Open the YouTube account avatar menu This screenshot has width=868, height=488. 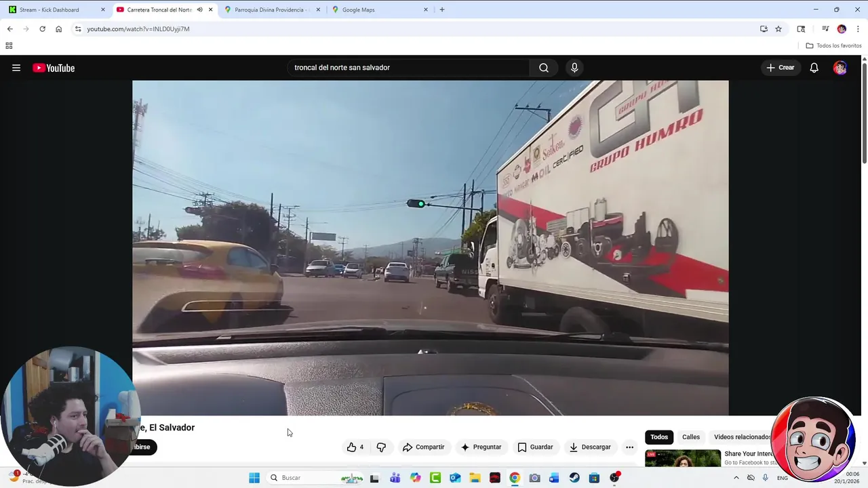(x=840, y=68)
